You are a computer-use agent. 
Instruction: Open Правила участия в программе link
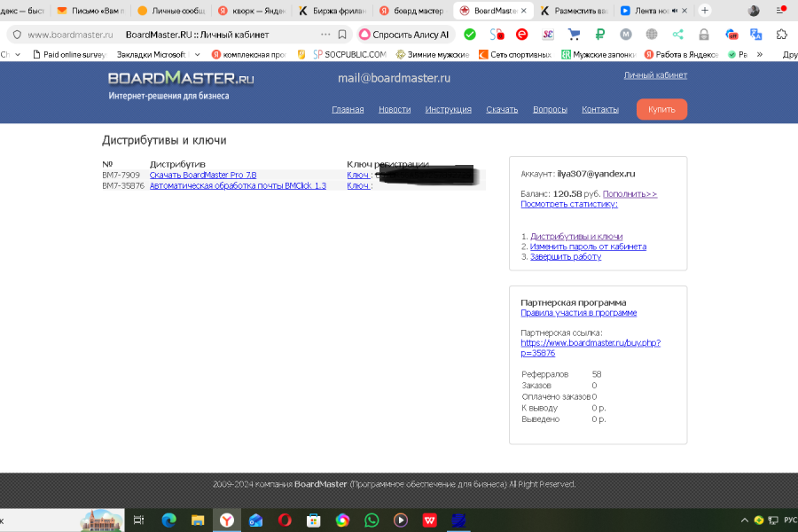[x=579, y=313]
